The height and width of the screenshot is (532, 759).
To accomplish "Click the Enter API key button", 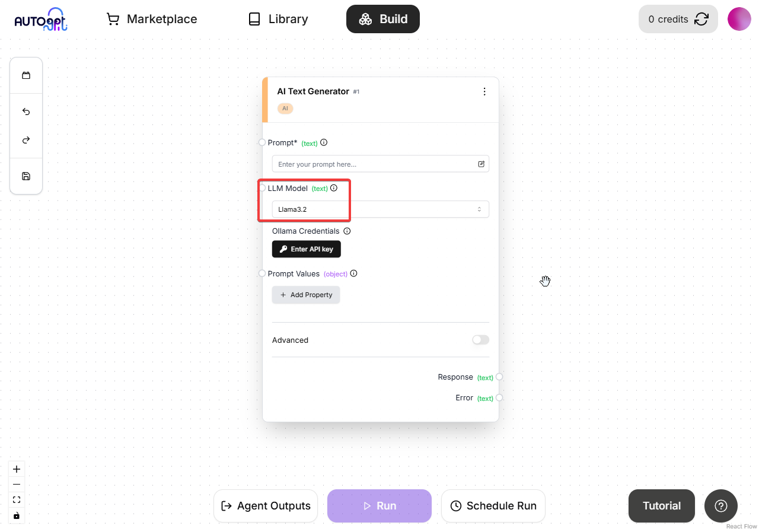I will pos(307,249).
